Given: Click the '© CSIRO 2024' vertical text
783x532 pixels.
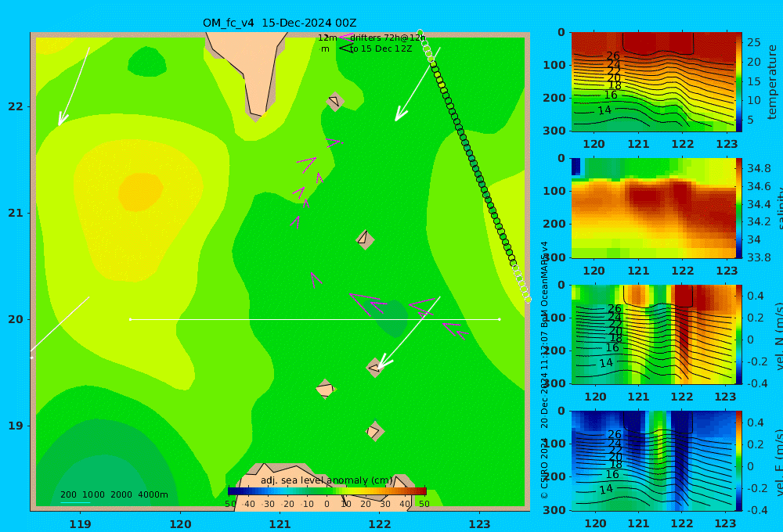Looking at the screenshot, I should click(544, 469).
